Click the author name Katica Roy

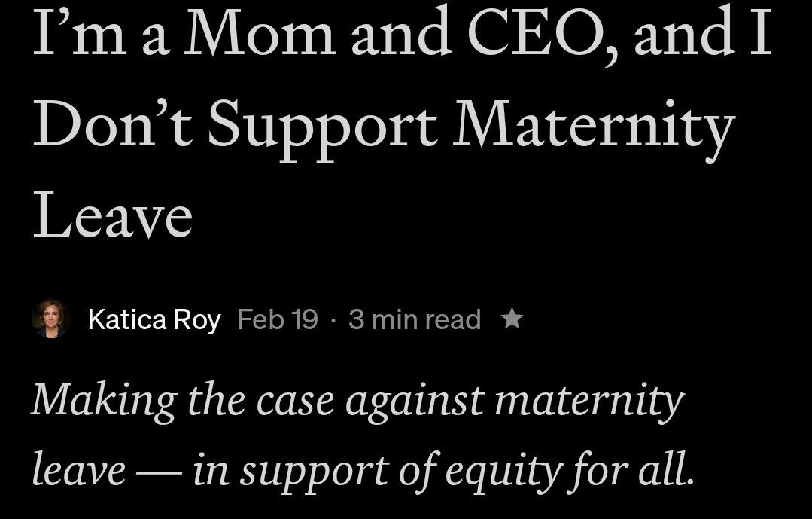[154, 319]
